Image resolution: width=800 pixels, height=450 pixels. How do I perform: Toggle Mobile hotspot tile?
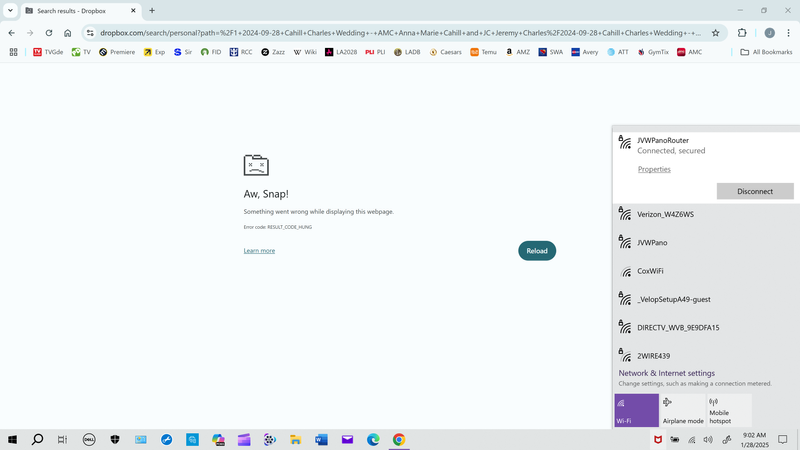click(729, 410)
